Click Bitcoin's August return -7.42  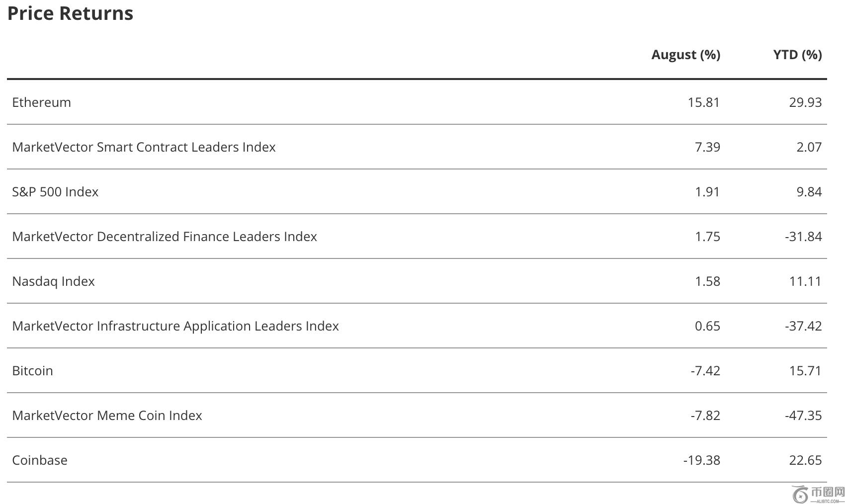705,371
